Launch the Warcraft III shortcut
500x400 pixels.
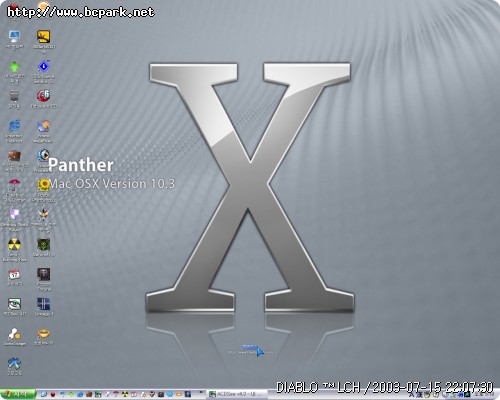point(43,244)
